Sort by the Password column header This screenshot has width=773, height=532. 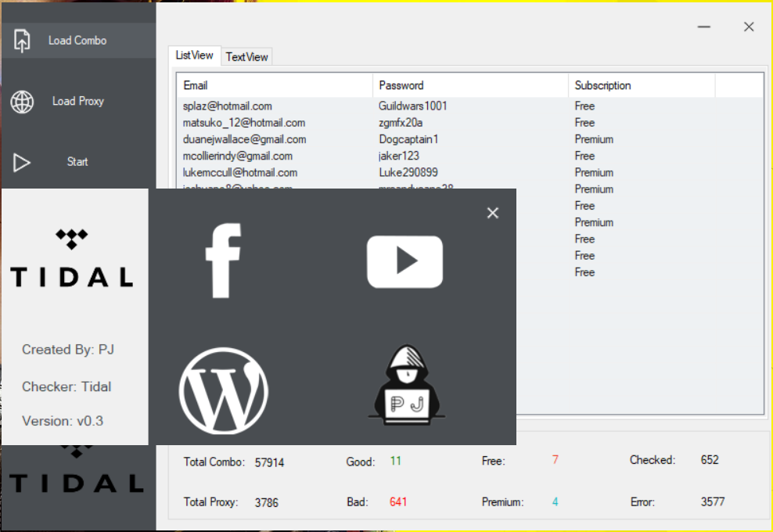(x=470, y=85)
